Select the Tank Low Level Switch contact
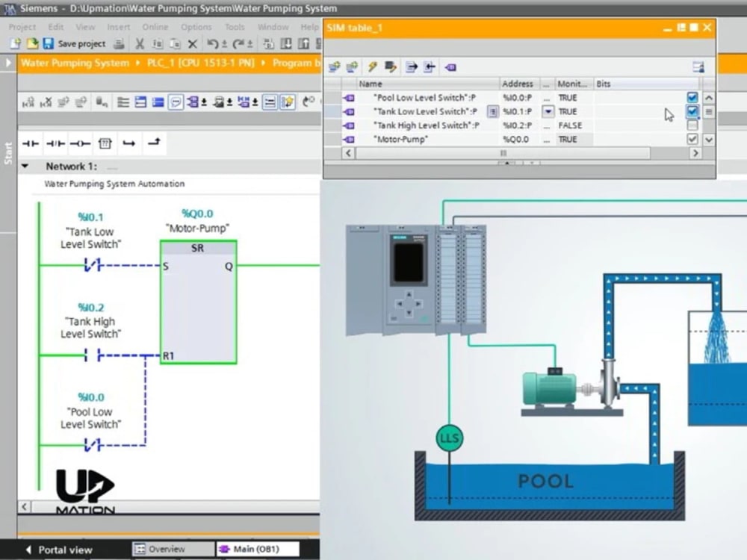 [93, 265]
